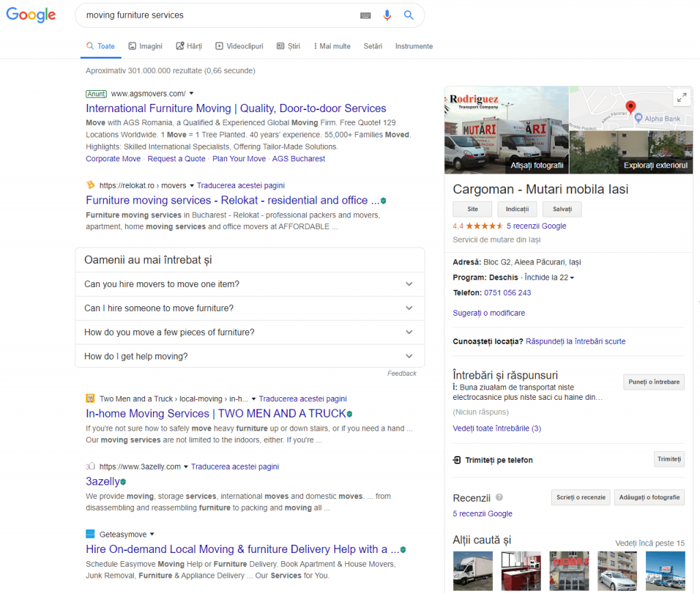The height and width of the screenshot is (594, 700).
Task: Open the dropdown arrow beside relokat.ro movers
Action: [x=192, y=186]
